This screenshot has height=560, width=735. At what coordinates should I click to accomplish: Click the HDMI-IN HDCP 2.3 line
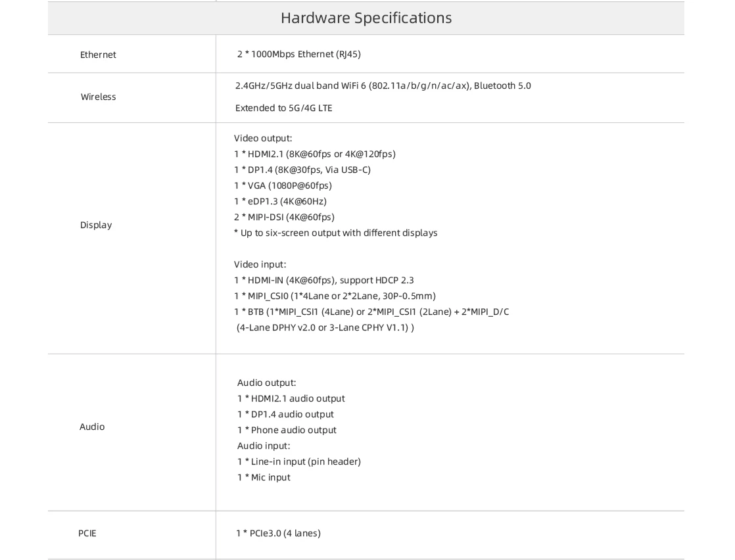323,280
